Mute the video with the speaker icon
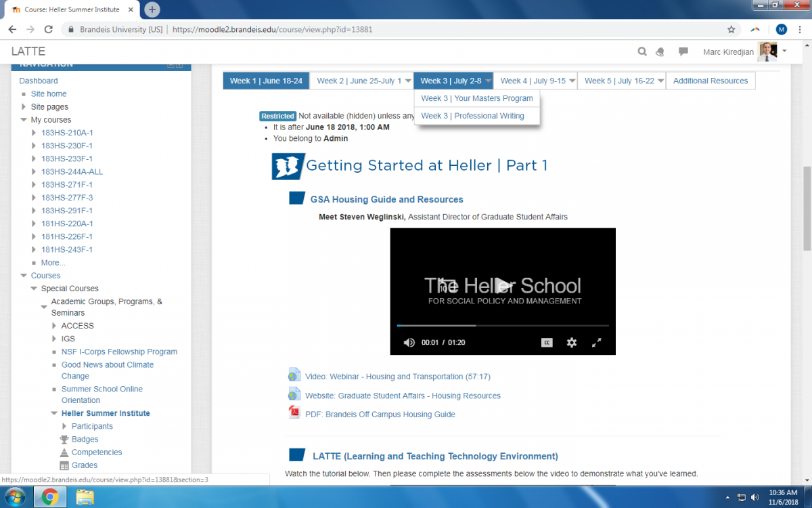Screen dimensions: 812x508 coord(409,343)
